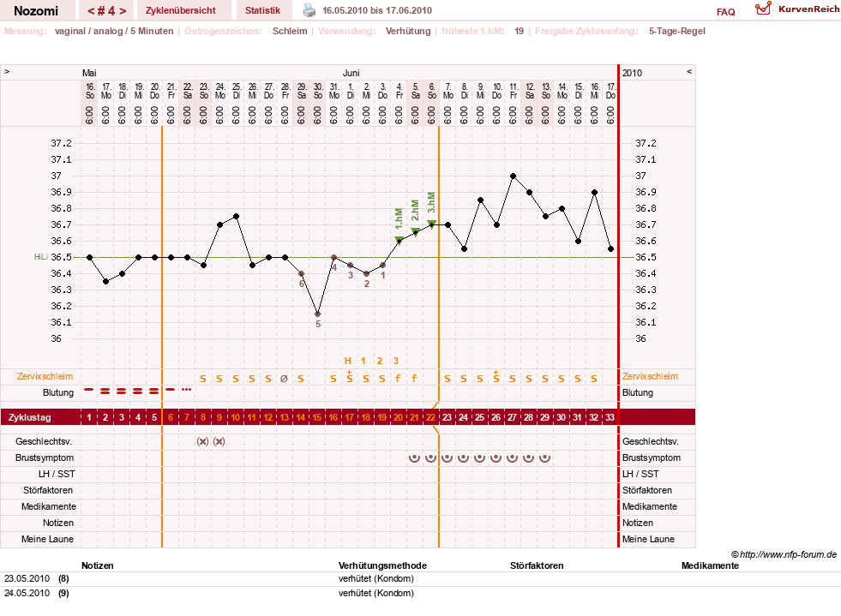Click 'verhütet (Kondom)' entry for 23.05.2010
Image resolution: width=841 pixels, height=616 pixels.
click(x=376, y=579)
